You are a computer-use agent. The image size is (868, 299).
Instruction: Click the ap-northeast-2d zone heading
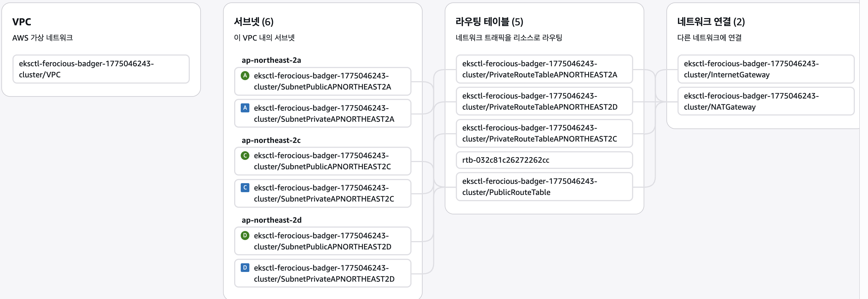click(272, 220)
